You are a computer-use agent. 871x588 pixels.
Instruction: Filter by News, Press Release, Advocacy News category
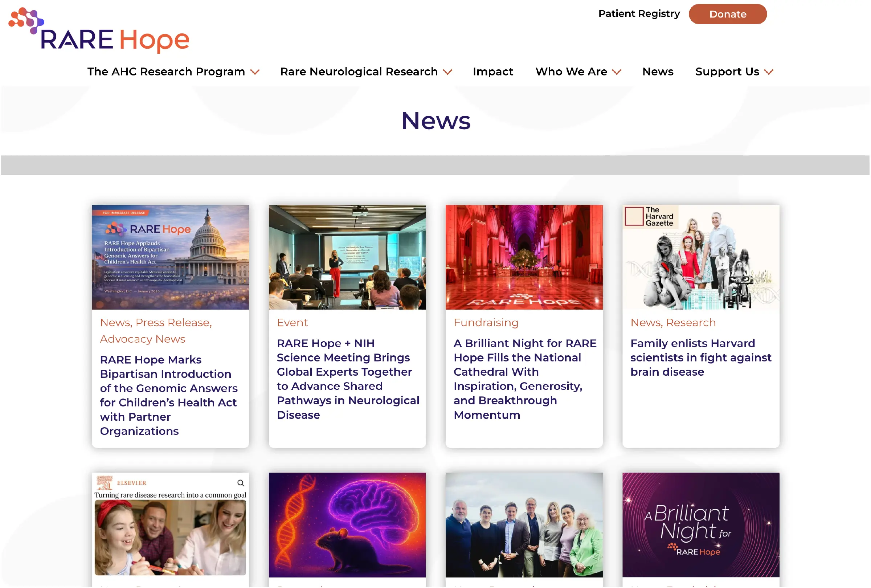(x=156, y=331)
